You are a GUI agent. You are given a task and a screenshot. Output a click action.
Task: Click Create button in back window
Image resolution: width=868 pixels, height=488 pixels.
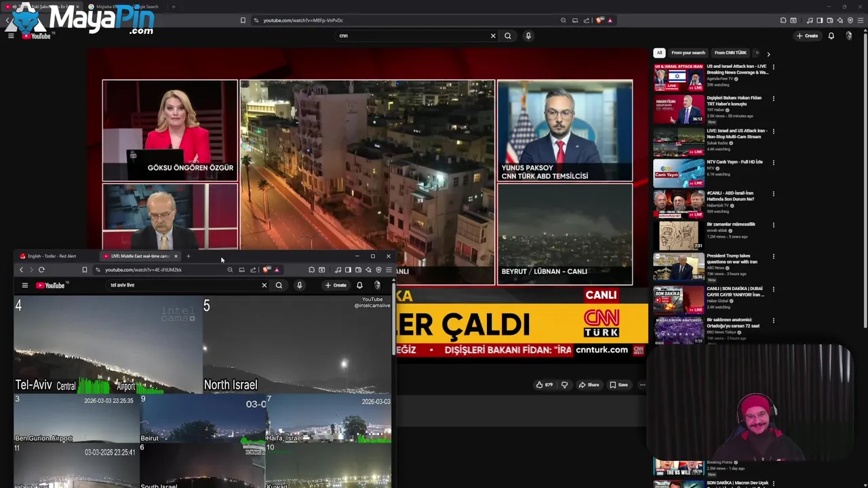(x=808, y=36)
